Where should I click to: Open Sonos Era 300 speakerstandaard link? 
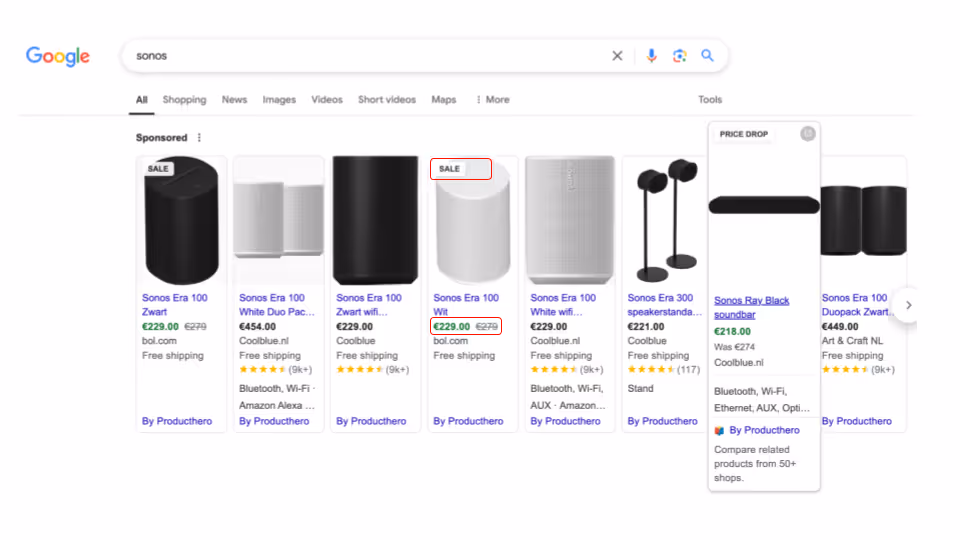(664, 304)
